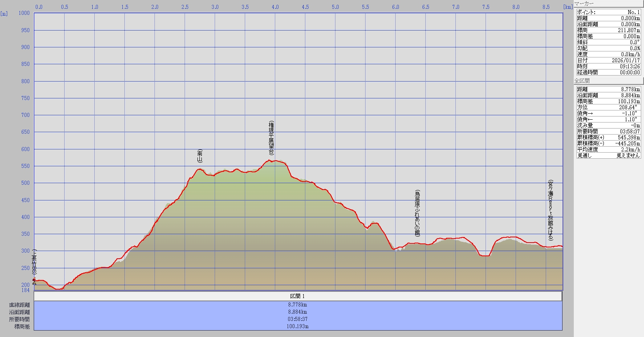Click the 見通し 見えません row

point(608,155)
